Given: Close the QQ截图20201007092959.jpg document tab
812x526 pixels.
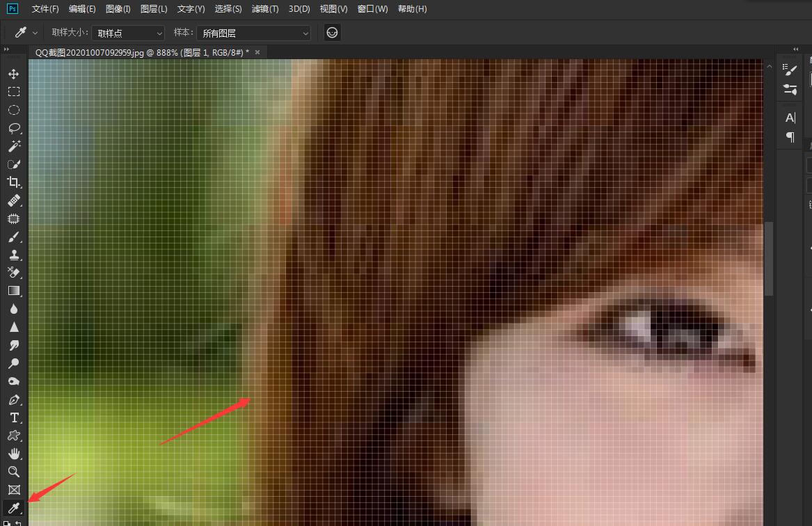Looking at the screenshot, I should click(x=257, y=52).
